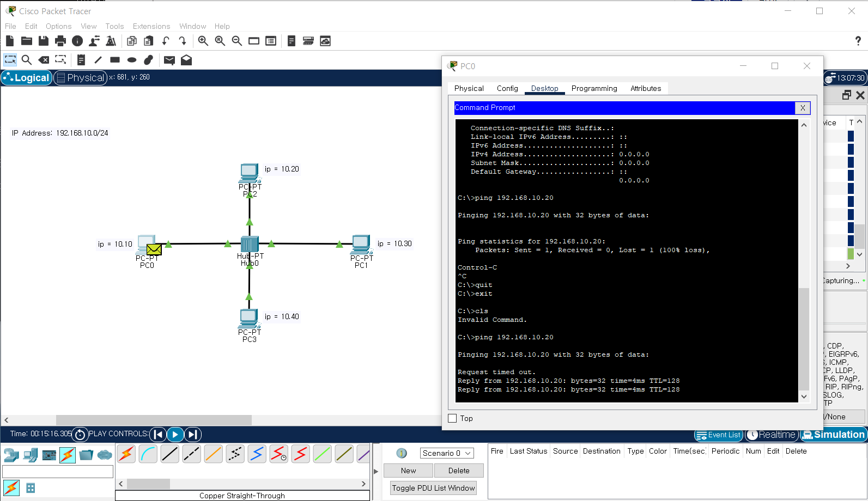Enable the Top checkbox in PC0 window
The width and height of the screenshot is (868, 501).
tap(452, 418)
